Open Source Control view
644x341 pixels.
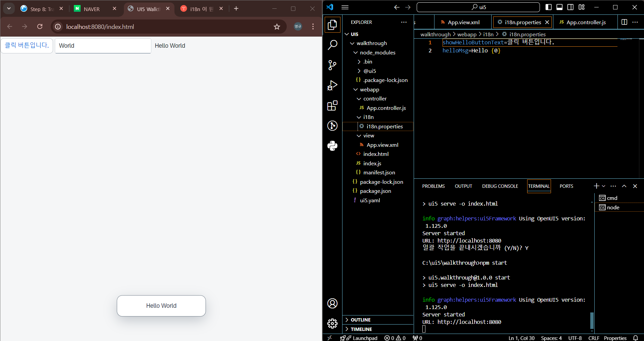coord(332,65)
